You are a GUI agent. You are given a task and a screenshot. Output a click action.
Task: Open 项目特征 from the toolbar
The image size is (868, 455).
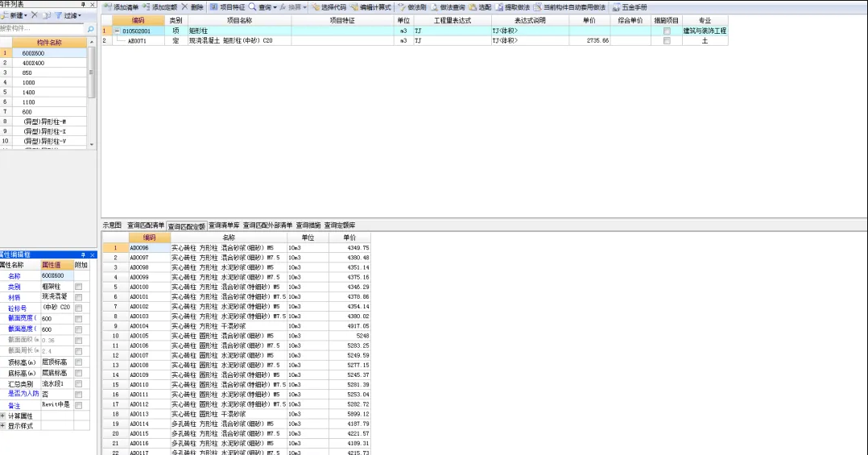coord(228,7)
